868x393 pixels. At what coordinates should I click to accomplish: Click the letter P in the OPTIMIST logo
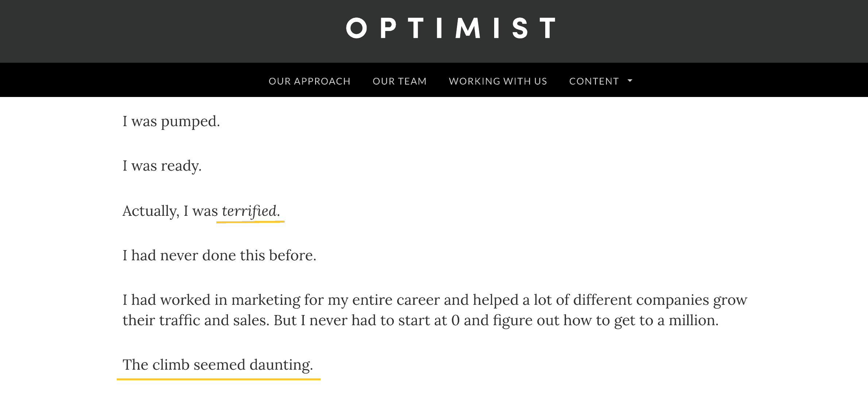click(388, 28)
